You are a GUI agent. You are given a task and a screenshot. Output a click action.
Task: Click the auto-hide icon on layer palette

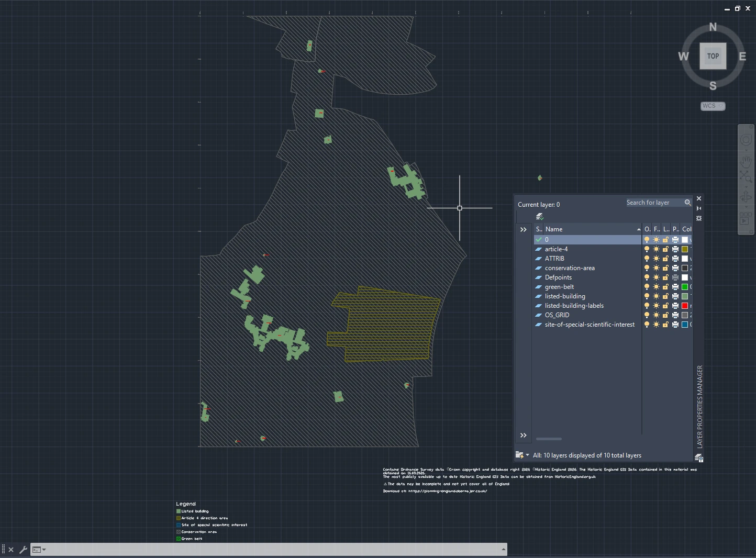[x=699, y=208]
